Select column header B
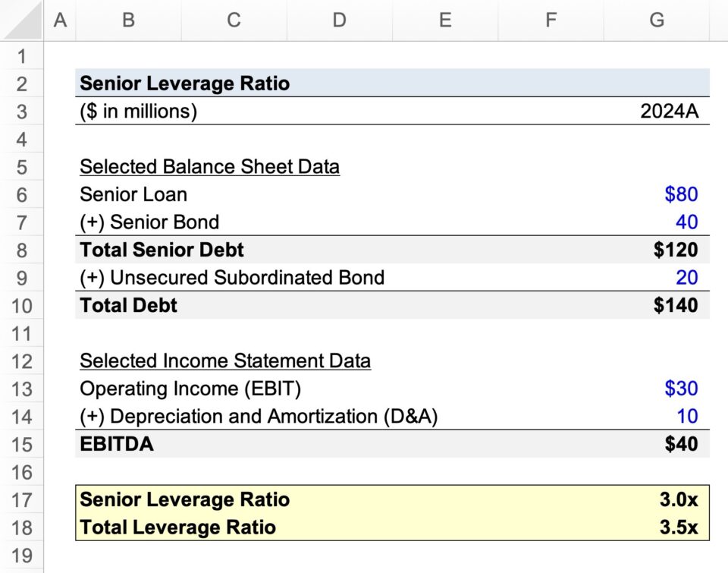This screenshot has height=573, width=728. [x=127, y=20]
